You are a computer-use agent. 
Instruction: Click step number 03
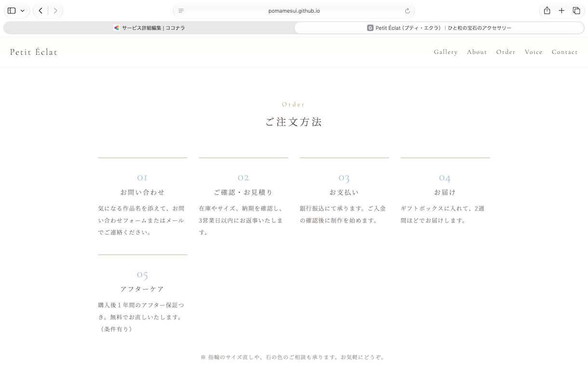pyautogui.click(x=344, y=178)
